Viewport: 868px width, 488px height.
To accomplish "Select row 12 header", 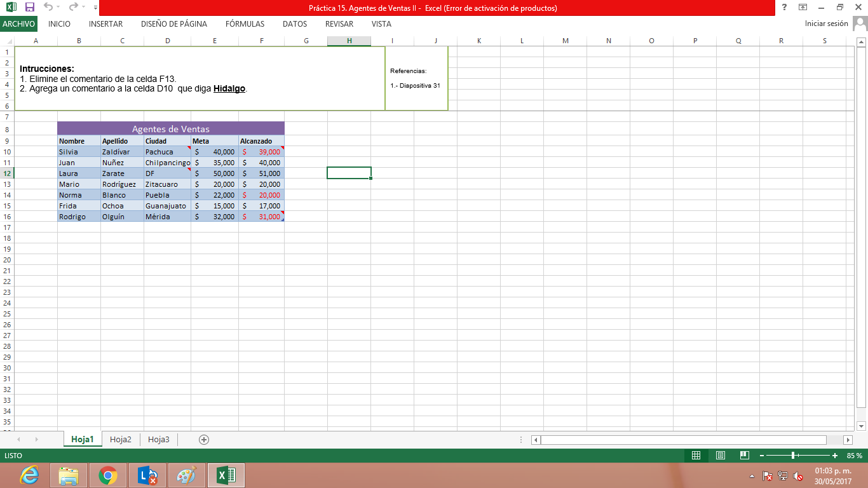I will 7,173.
